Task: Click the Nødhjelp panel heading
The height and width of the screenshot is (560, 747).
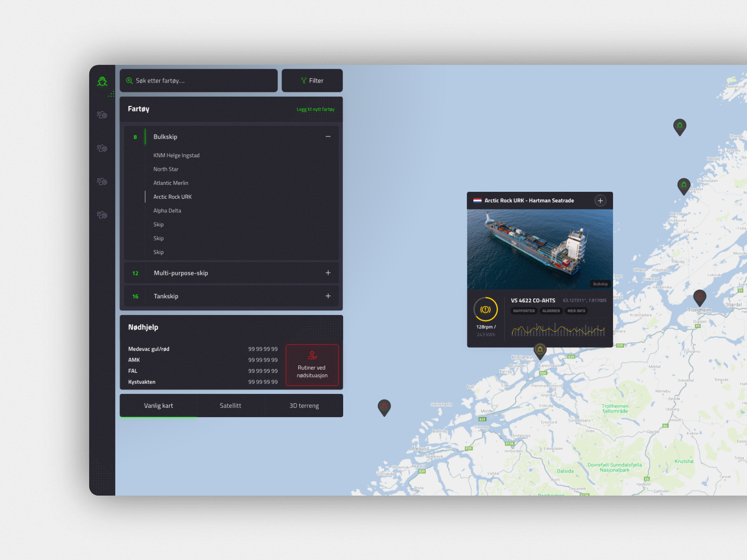Action: [143, 327]
